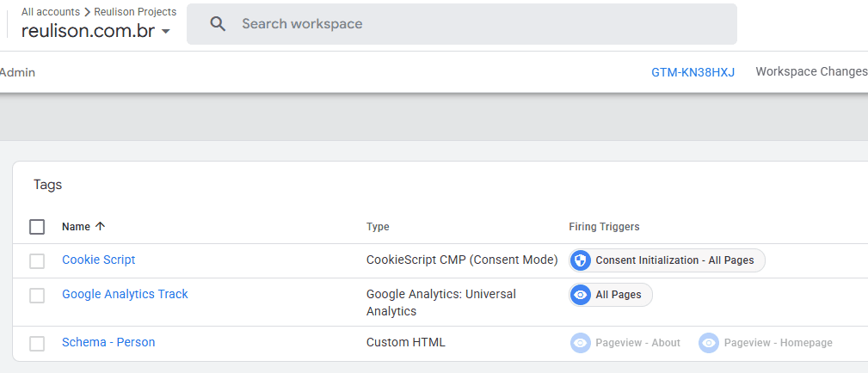Open the Schema - Person tag
This screenshot has width=868, height=373.
108,342
